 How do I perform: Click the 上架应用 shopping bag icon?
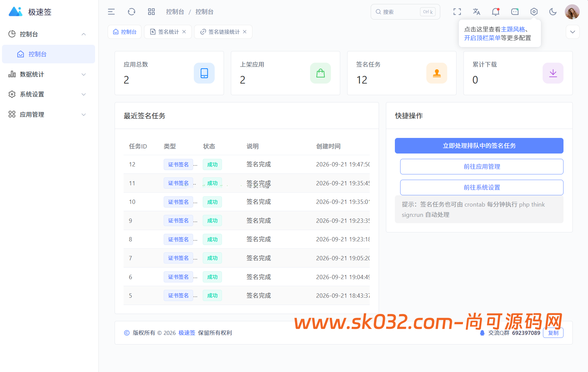[321, 73]
